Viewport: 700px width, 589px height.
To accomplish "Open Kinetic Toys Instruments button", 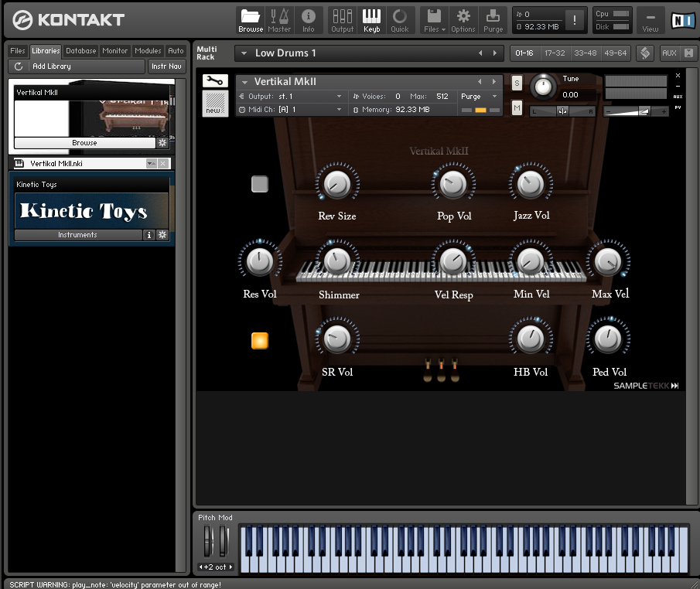I will [77, 235].
